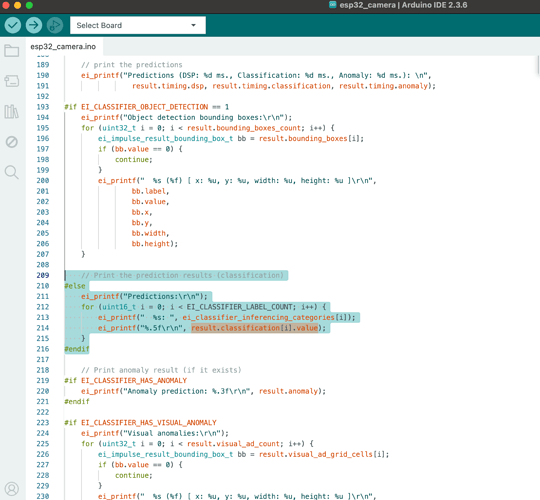
Task: Click line number 193 in gutter
Action: point(43,107)
